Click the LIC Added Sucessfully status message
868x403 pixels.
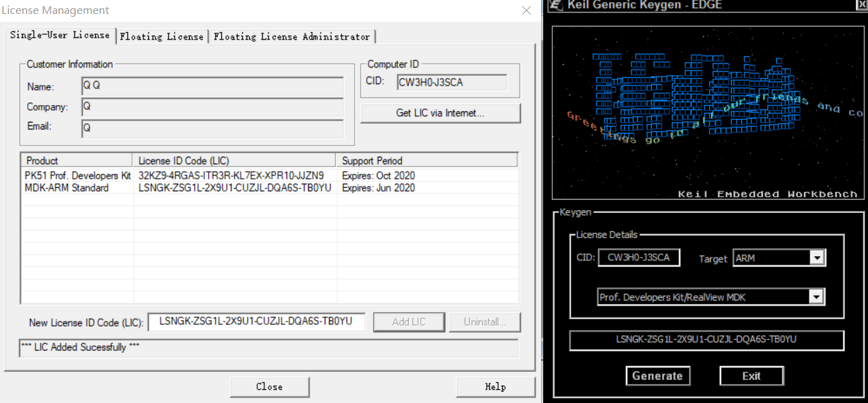tap(81, 347)
